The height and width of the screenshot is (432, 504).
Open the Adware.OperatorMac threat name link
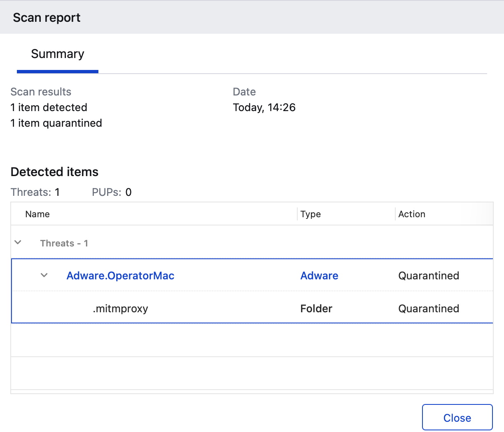(120, 276)
